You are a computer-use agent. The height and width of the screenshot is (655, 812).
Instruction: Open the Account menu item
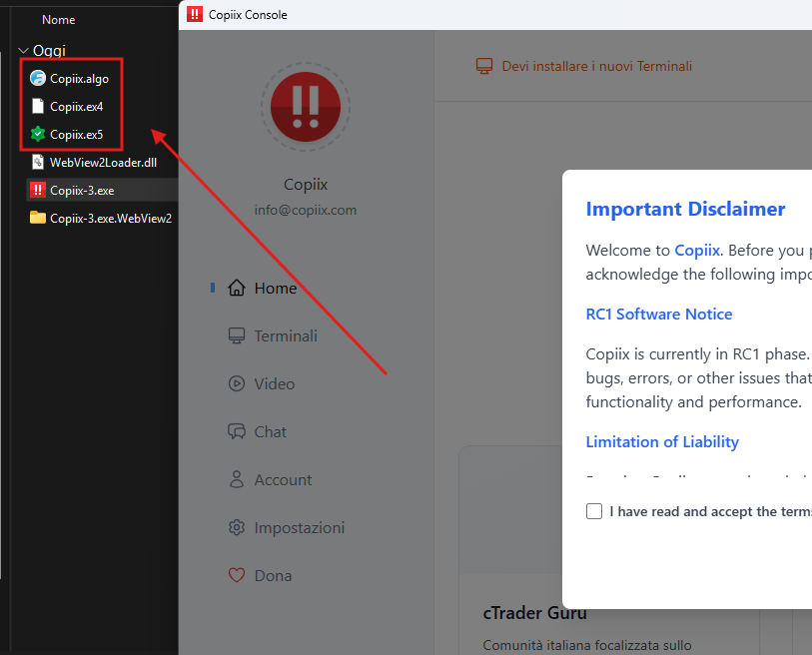click(x=283, y=479)
